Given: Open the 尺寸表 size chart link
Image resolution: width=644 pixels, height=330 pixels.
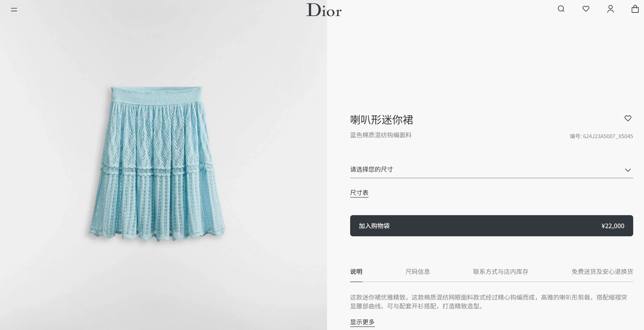Looking at the screenshot, I should [x=359, y=193].
